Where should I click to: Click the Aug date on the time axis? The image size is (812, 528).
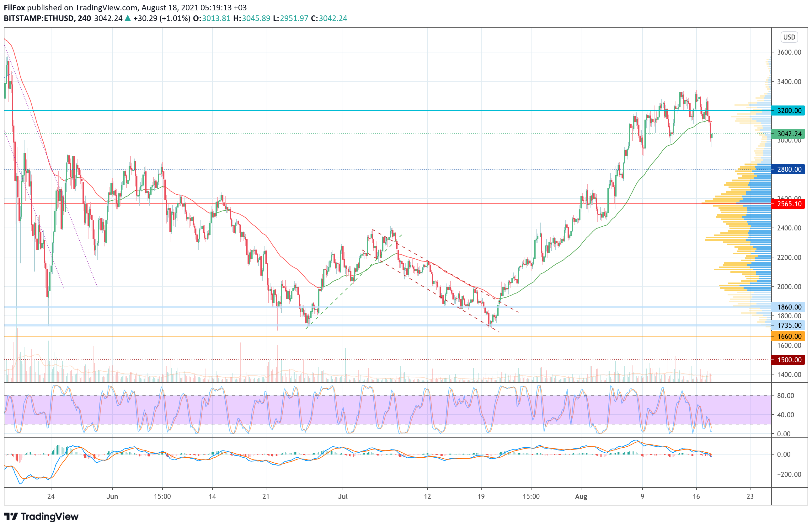coord(581,496)
